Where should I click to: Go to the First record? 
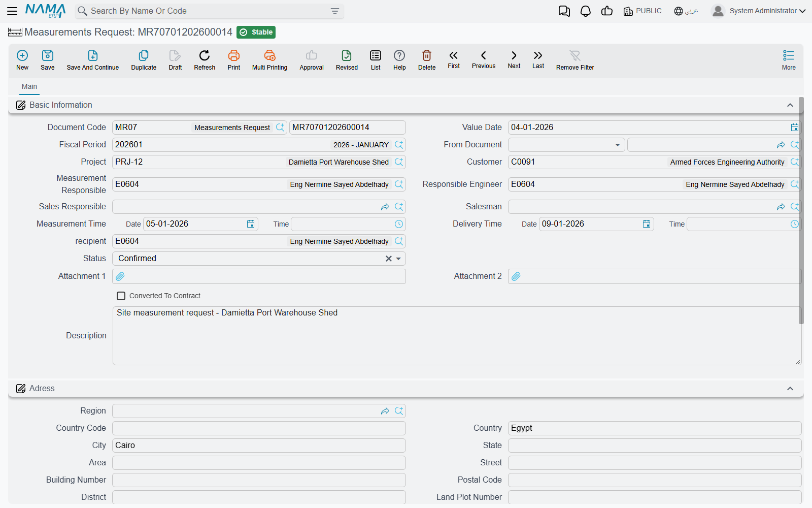[x=454, y=59]
